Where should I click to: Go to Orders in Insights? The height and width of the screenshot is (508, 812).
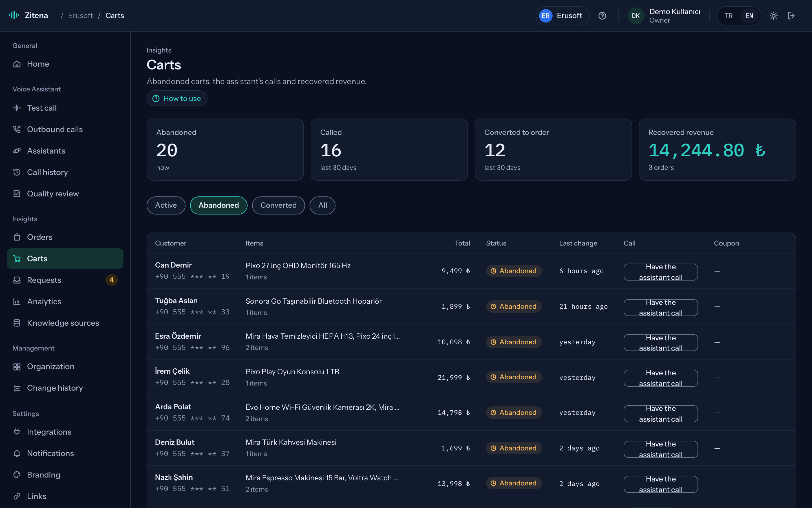point(65,237)
